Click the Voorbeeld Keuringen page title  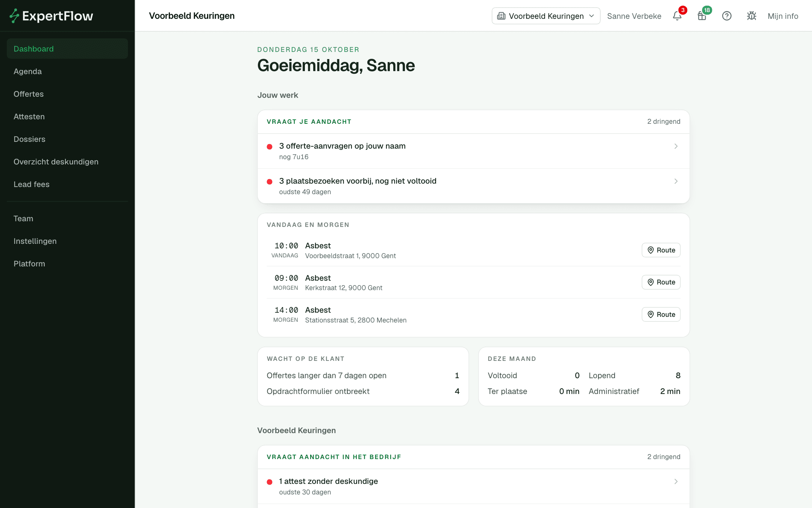click(x=192, y=16)
